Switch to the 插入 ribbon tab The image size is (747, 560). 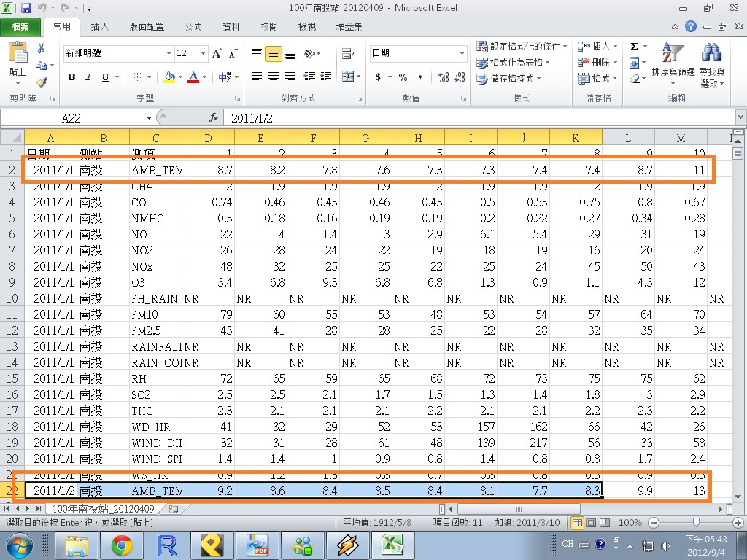pyautogui.click(x=100, y=27)
